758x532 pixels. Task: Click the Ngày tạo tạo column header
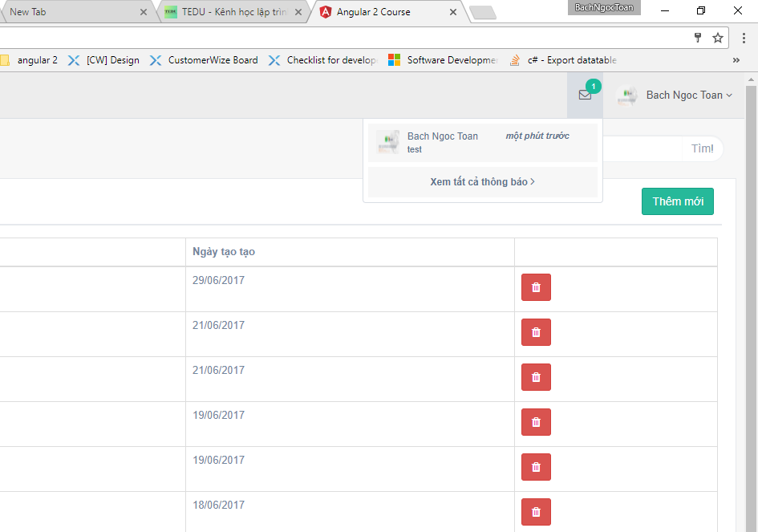[224, 252]
